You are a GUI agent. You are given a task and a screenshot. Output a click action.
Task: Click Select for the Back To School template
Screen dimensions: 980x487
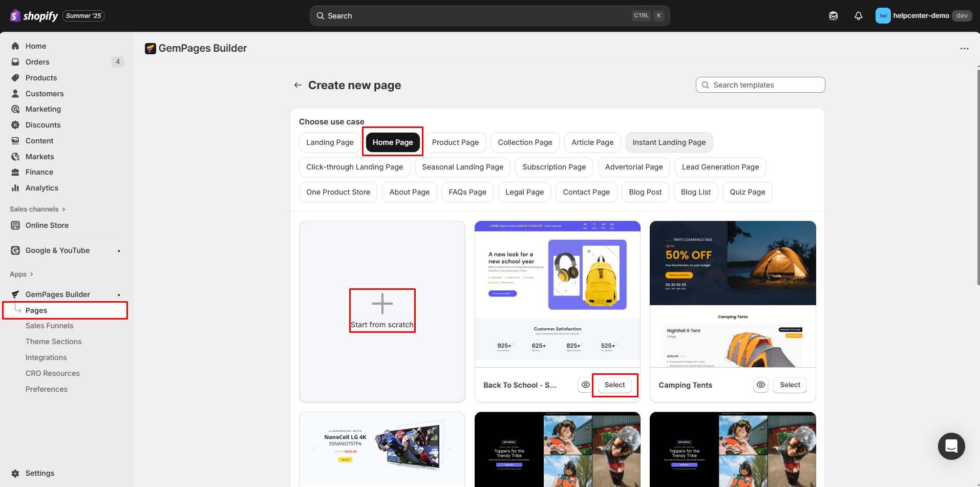[614, 385]
